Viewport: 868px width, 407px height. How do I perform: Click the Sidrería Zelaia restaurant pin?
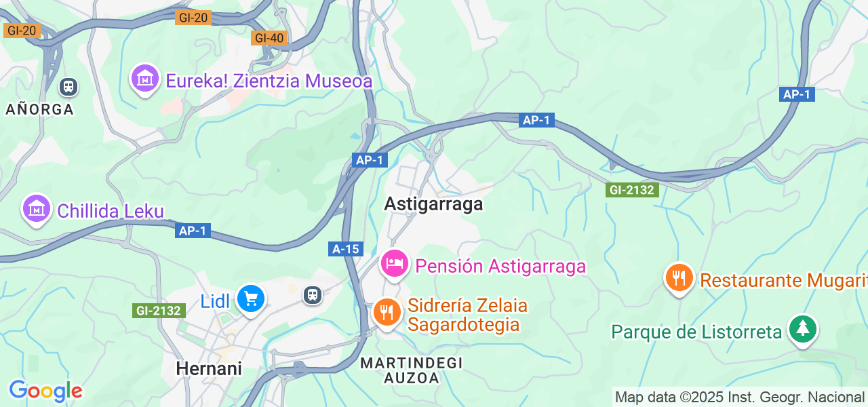[387, 314]
